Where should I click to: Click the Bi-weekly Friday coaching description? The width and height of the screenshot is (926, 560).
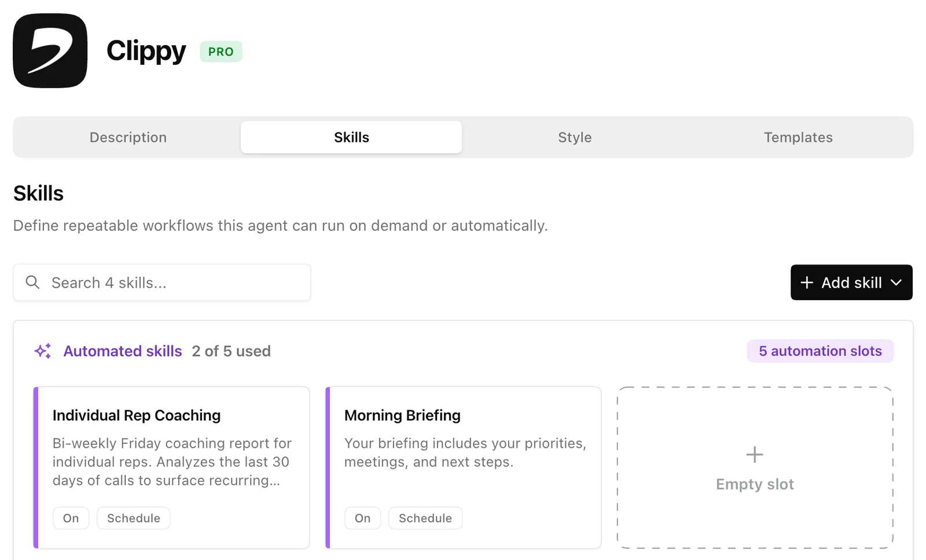[x=172, y=462]
